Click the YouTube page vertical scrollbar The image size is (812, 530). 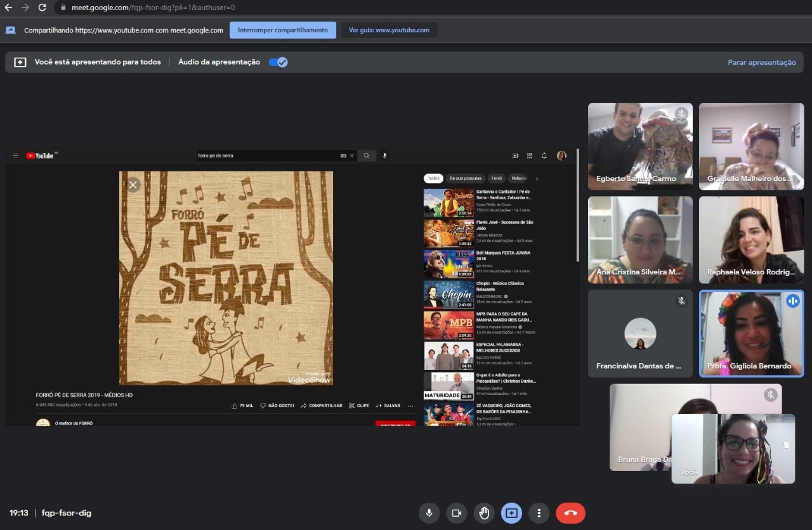click(577, 205)
